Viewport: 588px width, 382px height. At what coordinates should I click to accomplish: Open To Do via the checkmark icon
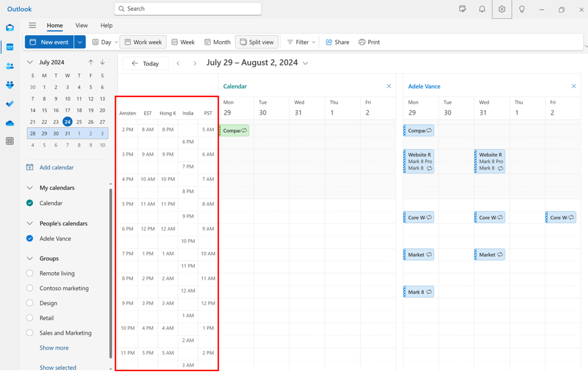tap(10, 103)
